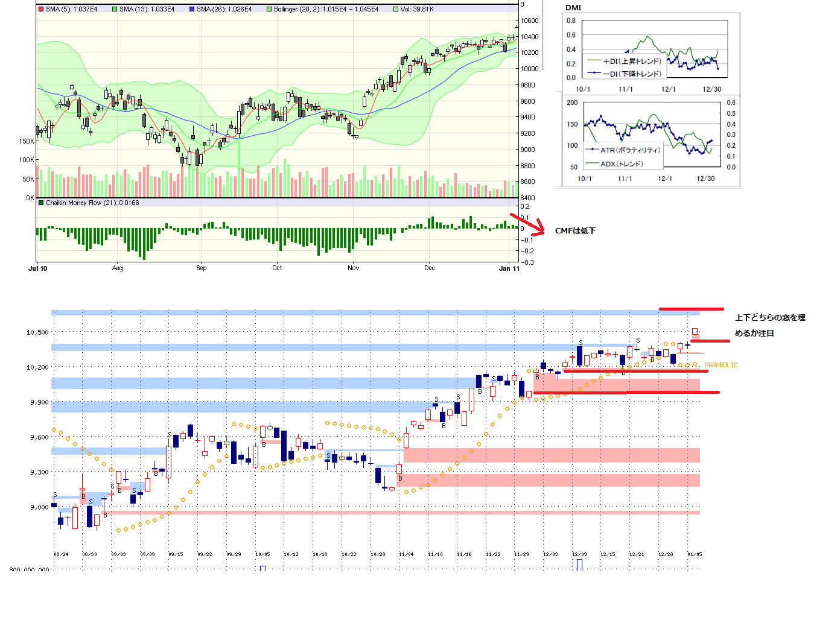Viewport: 840px width, 620px height.
Task: Click the −DI (下降トレンド) legend entry
Action: click(x=625, y=74)
